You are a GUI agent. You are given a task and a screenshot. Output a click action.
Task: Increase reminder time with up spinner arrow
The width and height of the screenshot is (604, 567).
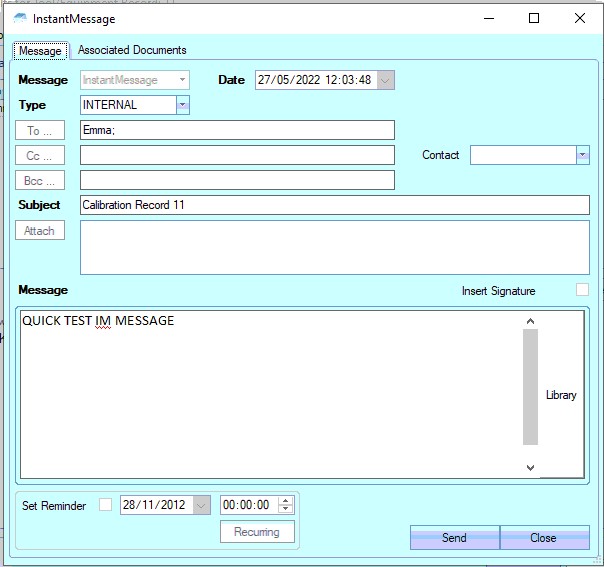[285, 501]
